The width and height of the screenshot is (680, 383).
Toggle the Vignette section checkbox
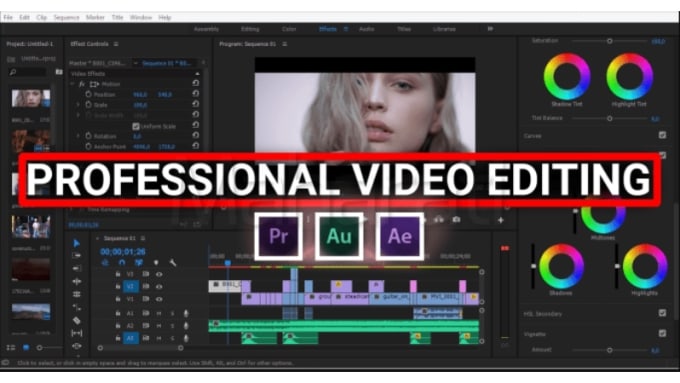(x=662, y=333)
